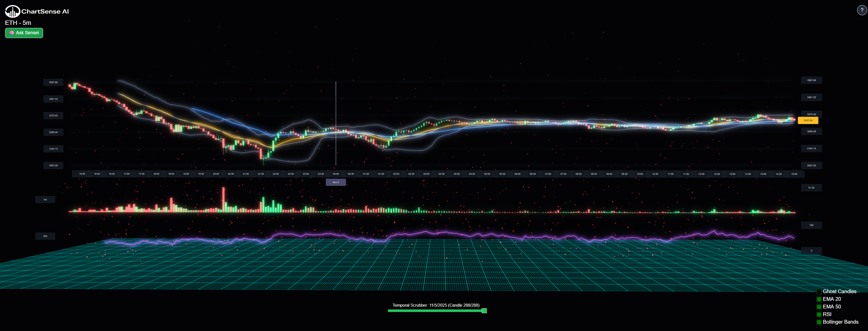Screen dimensions: 868x331
Task: Click the Nov 5 date marker below the axis
Action: click(335, 182)
